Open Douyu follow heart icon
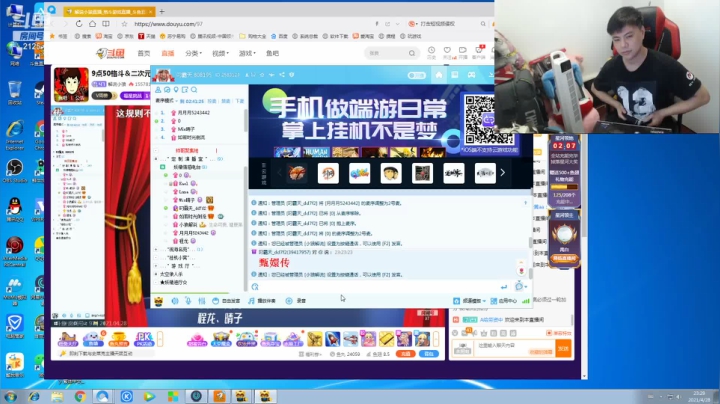This screenshot has height=404, width=720. [447, 52]
